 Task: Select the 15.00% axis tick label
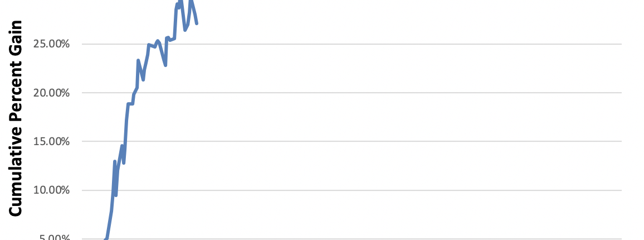click(51, 141)
